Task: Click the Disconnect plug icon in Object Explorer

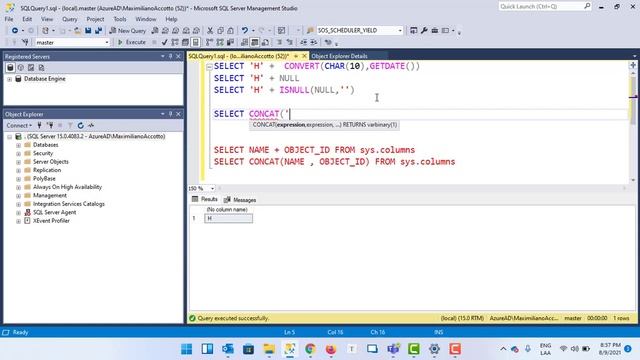Action: 50,125
